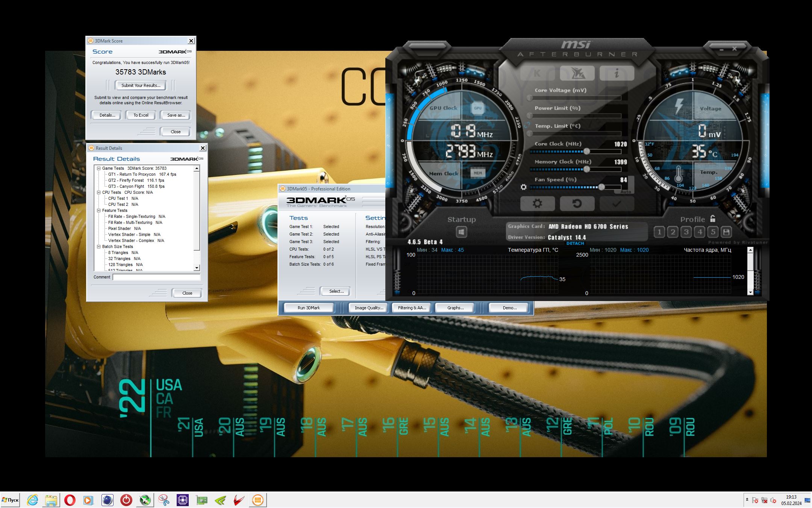Toggle Apply at Windows Startup button
This screenshot has height=508, width=812.
[x=461, y=232]
